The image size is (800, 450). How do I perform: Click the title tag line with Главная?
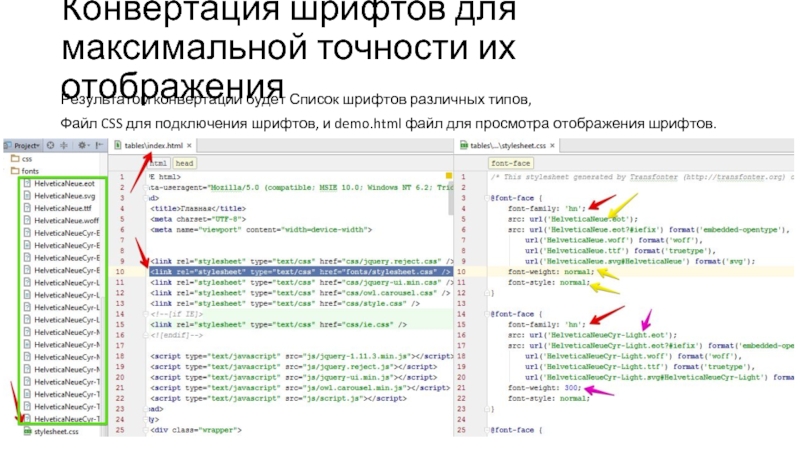[x=198, y=209]
